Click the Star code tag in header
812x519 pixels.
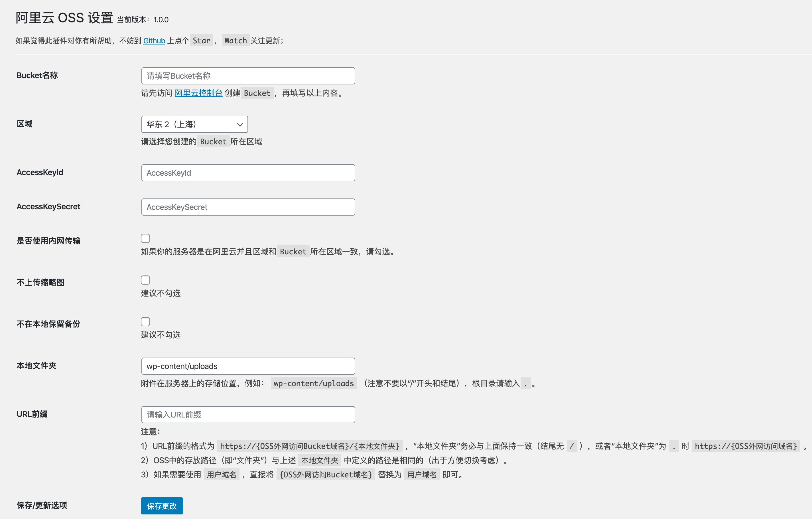click(201, 41)
